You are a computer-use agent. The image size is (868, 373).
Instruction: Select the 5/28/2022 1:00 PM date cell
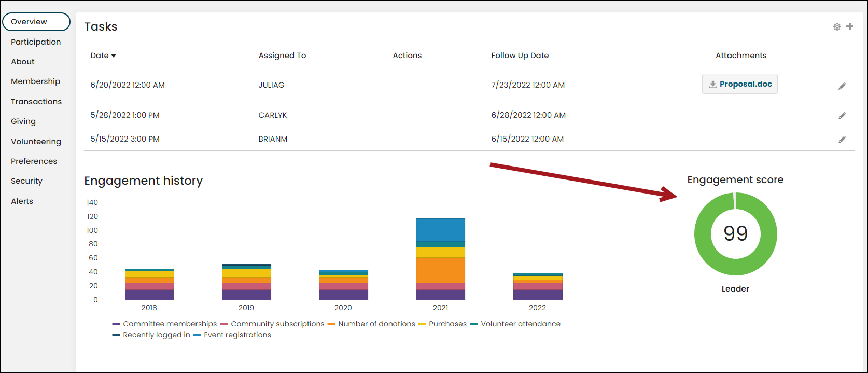(x=125, y=115)
